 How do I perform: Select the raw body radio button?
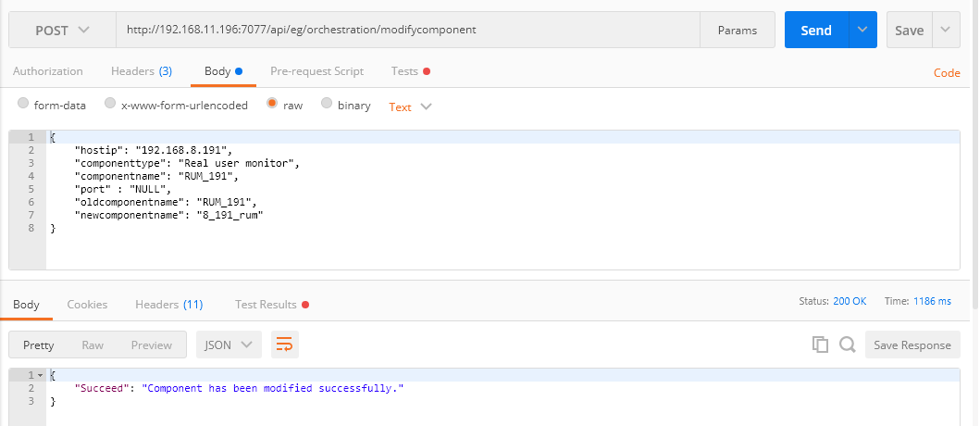272,104
